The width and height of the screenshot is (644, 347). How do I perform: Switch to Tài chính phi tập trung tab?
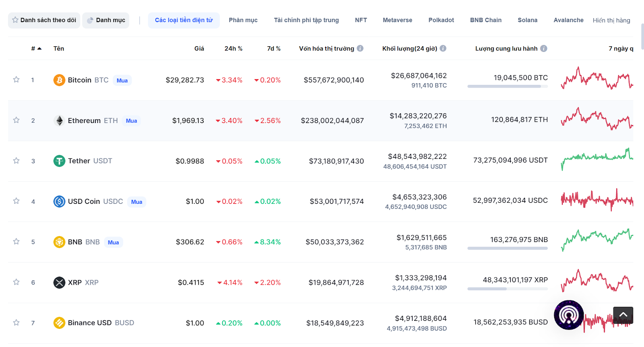[x=306, y=20]
